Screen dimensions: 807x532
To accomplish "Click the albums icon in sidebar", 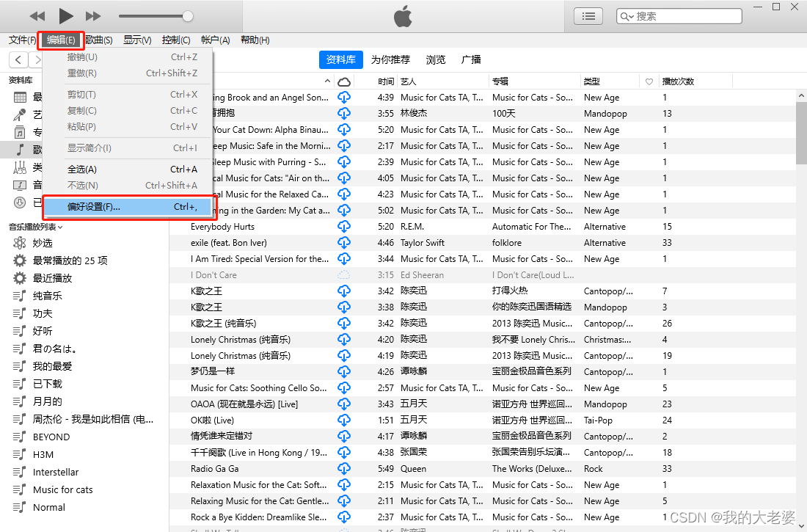I will (20, 132).
